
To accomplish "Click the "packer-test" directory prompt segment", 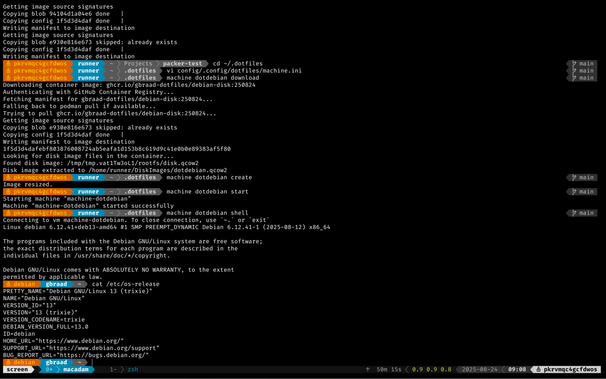I will (182, 63).
